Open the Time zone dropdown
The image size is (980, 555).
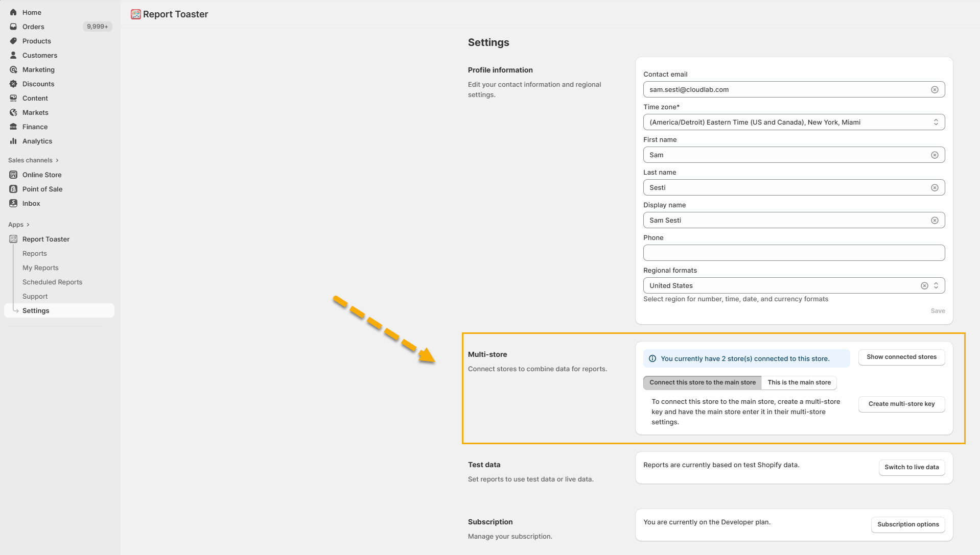[x=794, y=123]
